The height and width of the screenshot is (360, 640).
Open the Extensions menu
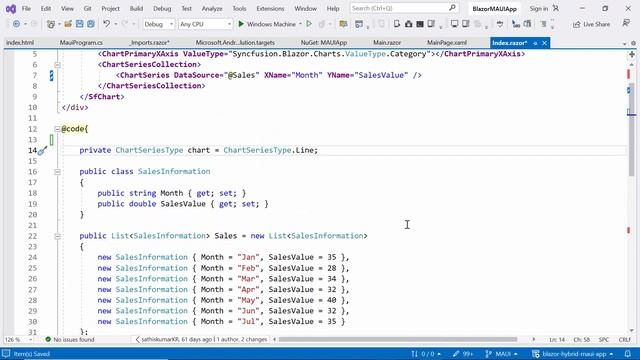coord(270,8)
